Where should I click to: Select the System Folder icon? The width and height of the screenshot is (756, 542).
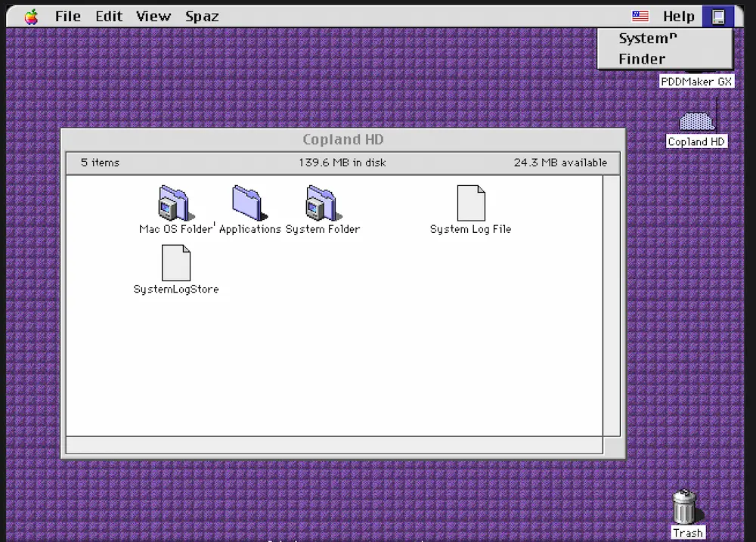323,203
